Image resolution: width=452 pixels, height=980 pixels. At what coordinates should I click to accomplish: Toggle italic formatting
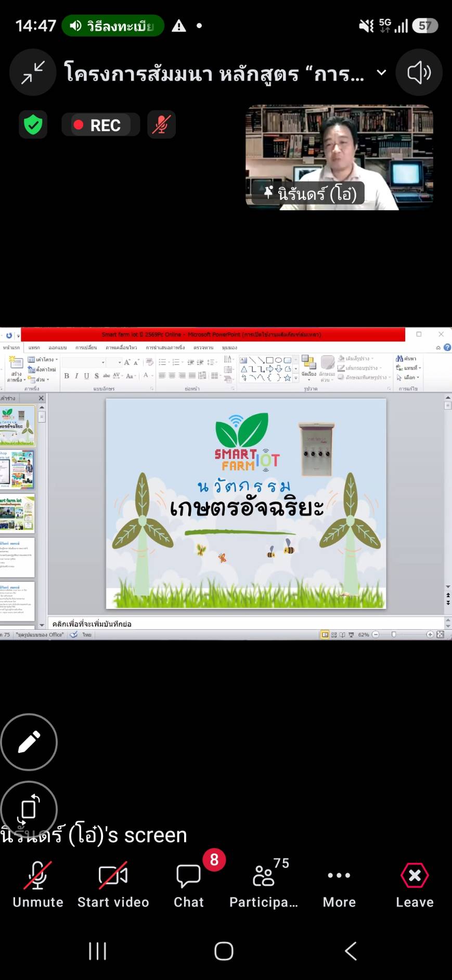tap(76, 376)
